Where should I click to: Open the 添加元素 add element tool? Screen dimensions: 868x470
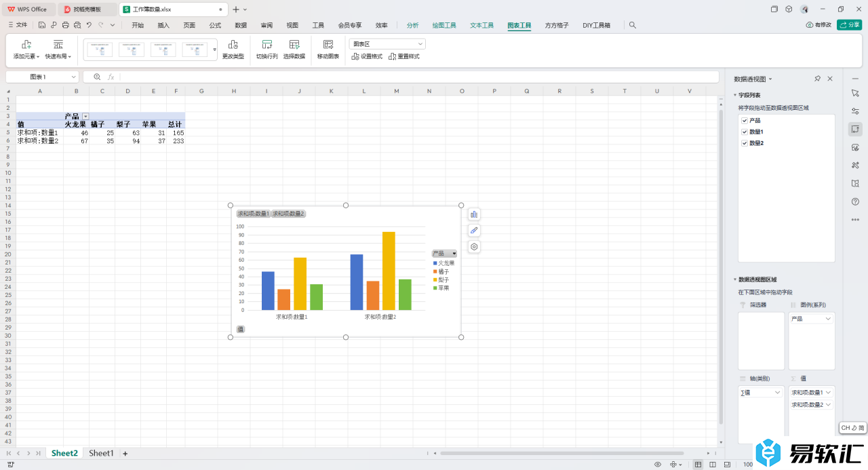pos(26,50)
